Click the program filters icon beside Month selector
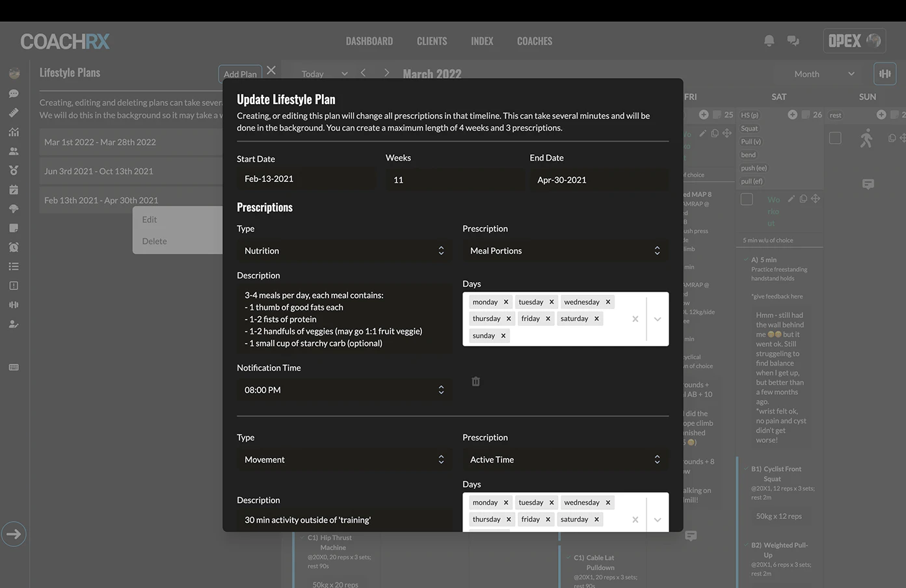Viewport: 906px width, 588px height. pyautogui.click(x=885, y=73)
